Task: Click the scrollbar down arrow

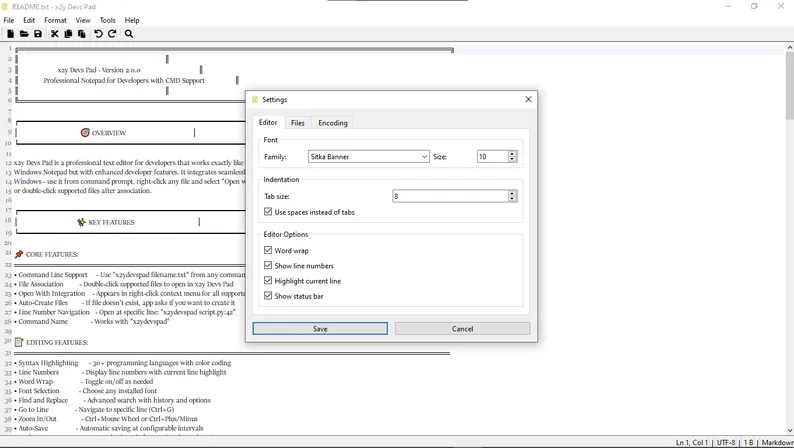Action: [x=789, y=430]
